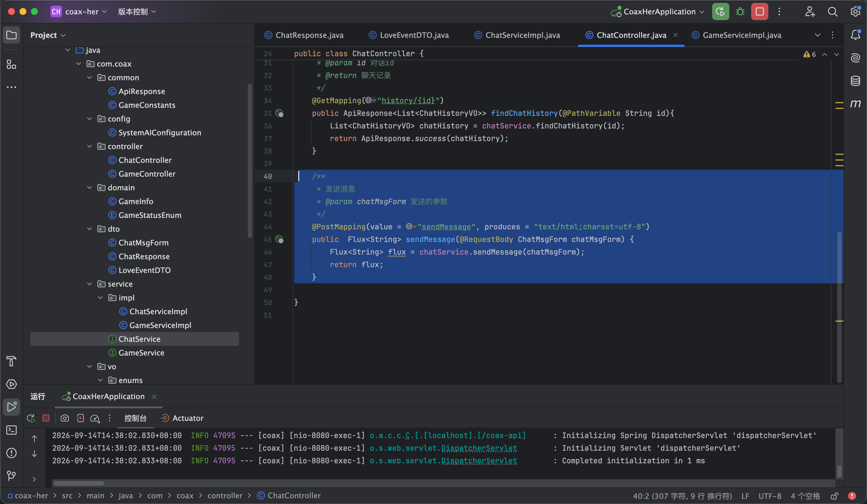The height and width of the screenshot is (504, 867).
Task: Open the Database tool window
Action: (x=855, y=81)
